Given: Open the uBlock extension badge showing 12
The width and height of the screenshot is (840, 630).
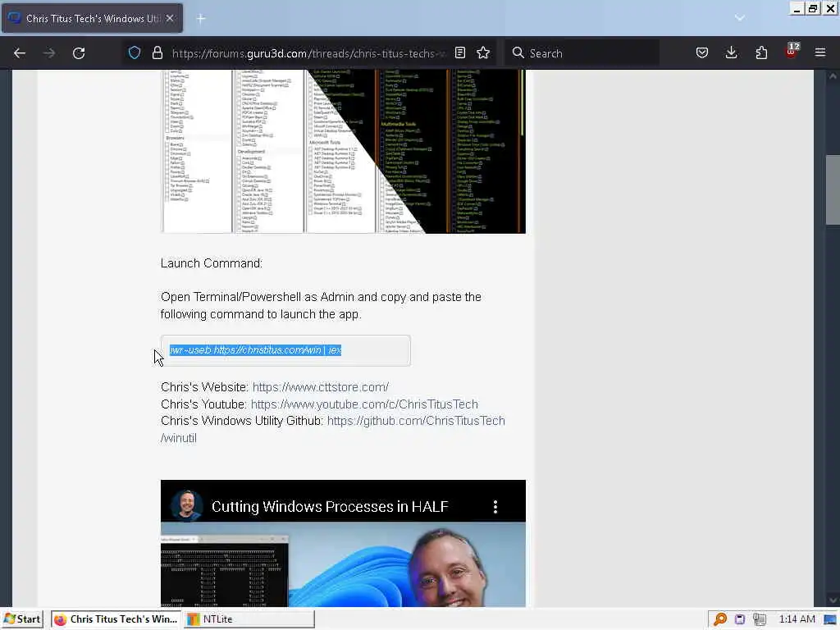Looking at the screenshot, I should click(x=792, y=52).
